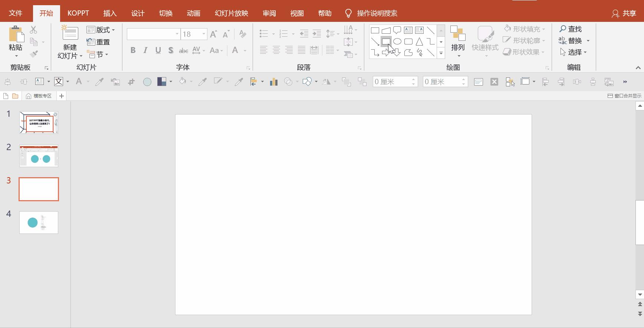The height and width of the screenshot is (328, 644).
Task: Click the light teal circle color swatch
Action: tap(147, 82)
